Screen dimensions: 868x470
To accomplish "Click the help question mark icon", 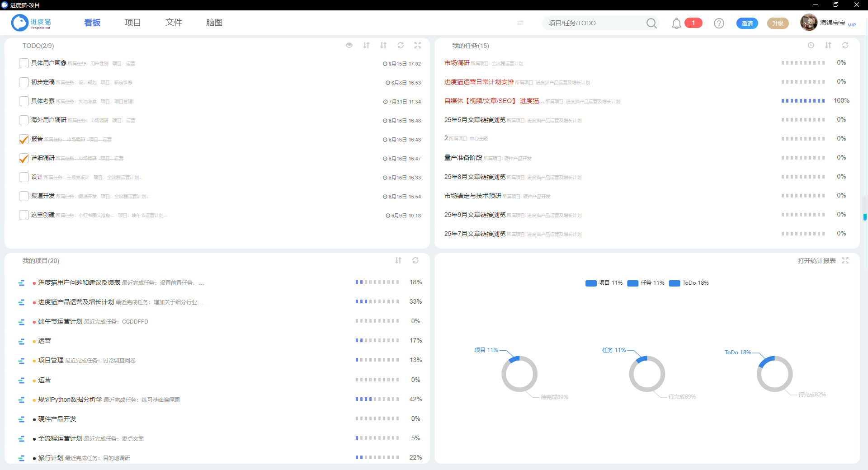I will (x=718, y=23).
